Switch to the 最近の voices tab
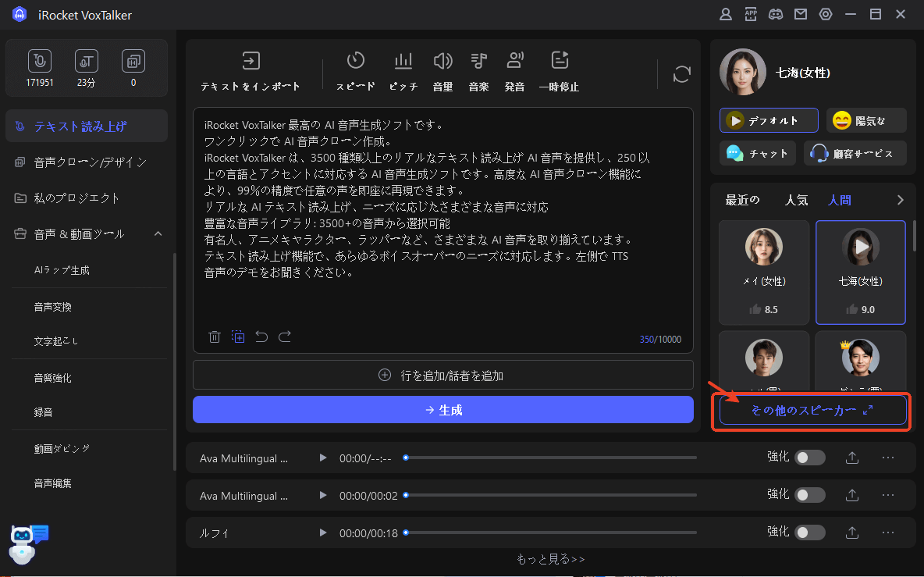This screenshot has width=924, height=577. [742, 200]
